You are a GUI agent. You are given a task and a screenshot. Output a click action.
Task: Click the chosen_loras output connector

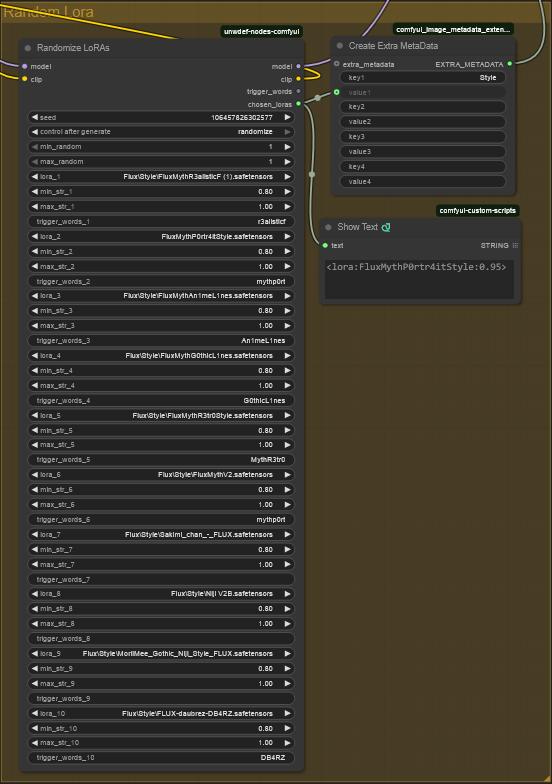coord(298,104)
